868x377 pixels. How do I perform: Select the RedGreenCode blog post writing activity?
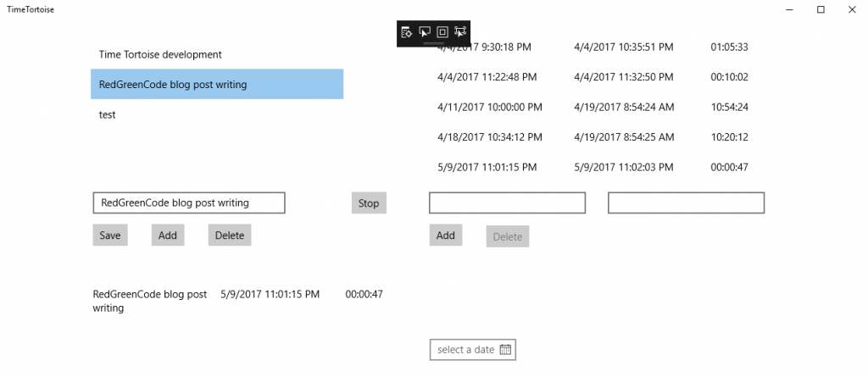[x=216, y=85]
